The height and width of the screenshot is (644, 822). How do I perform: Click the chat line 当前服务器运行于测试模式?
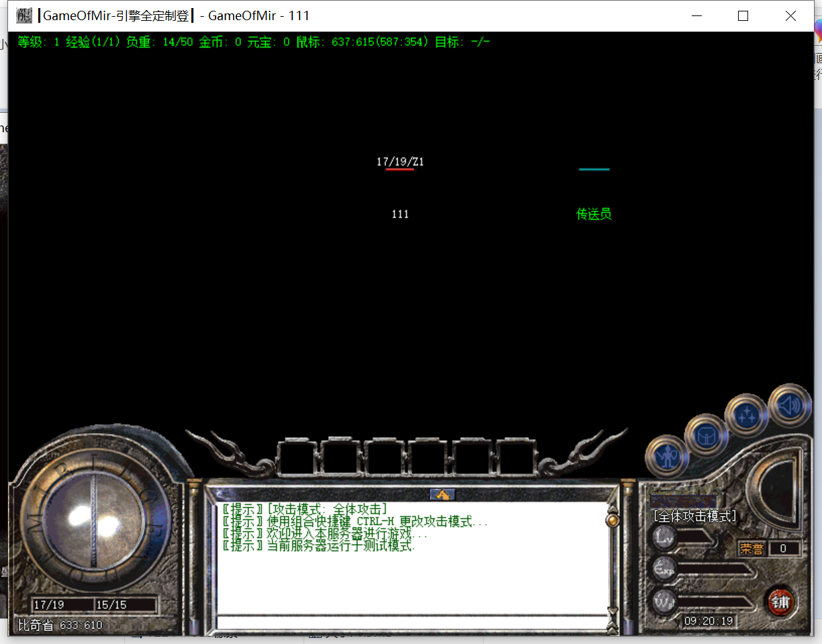click(319, 546)
